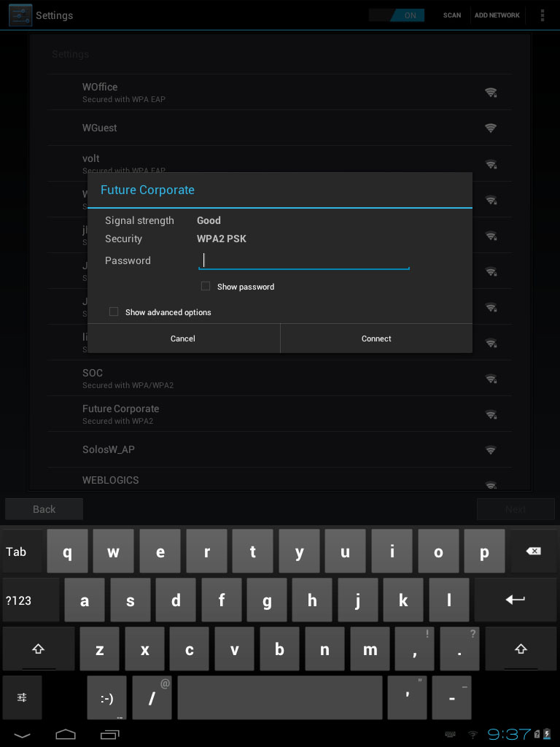Open the Recent Apps navigation icon
The image size is (560, 747).
point(110,734)
